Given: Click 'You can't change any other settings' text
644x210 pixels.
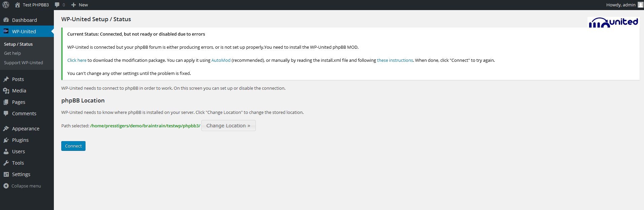Looking at the screenshot, I should pos(129,74).
